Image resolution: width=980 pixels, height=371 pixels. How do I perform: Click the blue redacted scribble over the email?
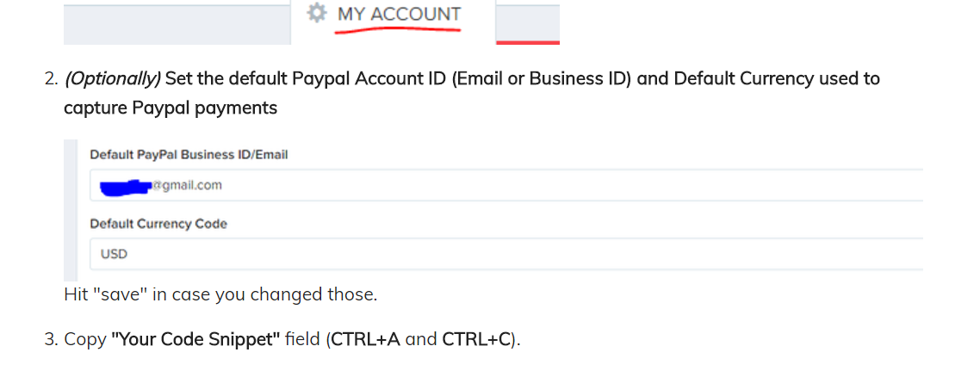126,185
